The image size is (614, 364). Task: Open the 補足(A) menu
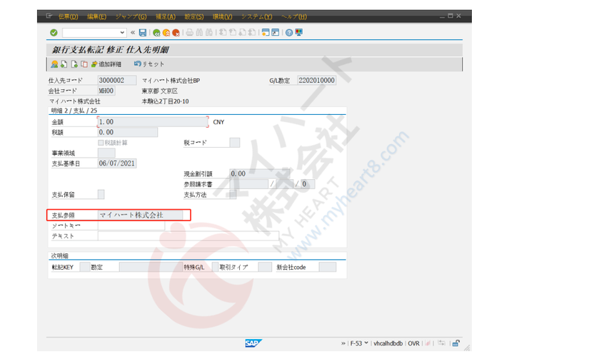click(166, 16)
